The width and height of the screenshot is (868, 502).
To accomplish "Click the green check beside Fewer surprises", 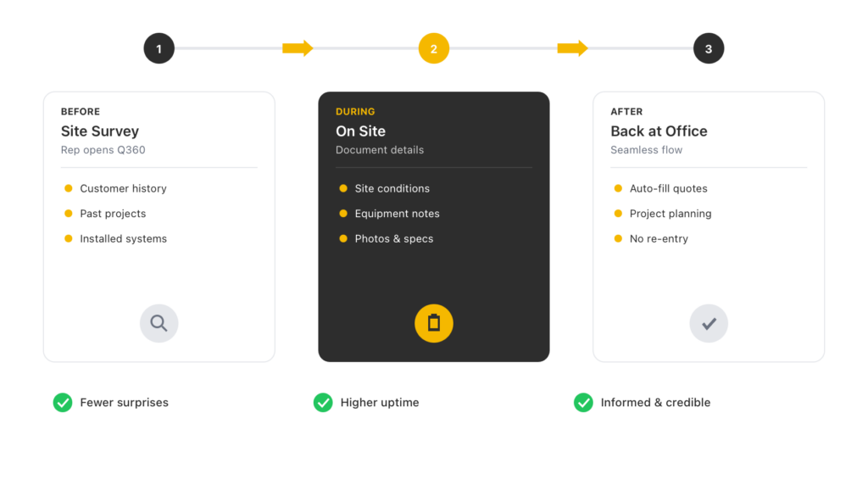I will (x=63, y=403).
